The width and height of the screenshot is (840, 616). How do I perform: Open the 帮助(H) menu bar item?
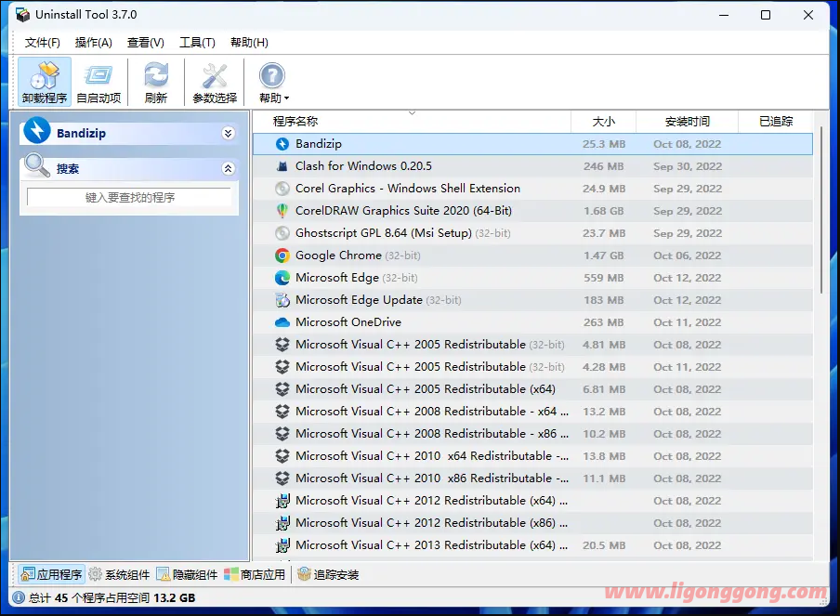[x=249, y=43]
